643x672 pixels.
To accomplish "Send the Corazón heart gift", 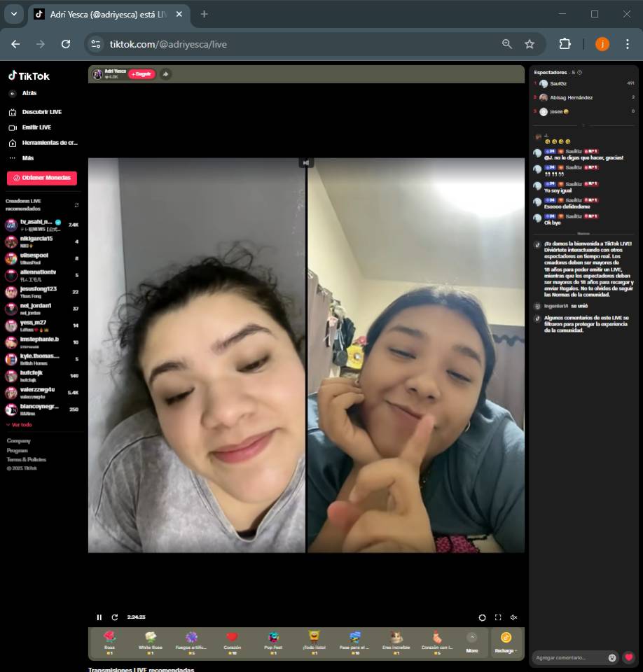I will (x=232, y=640).
